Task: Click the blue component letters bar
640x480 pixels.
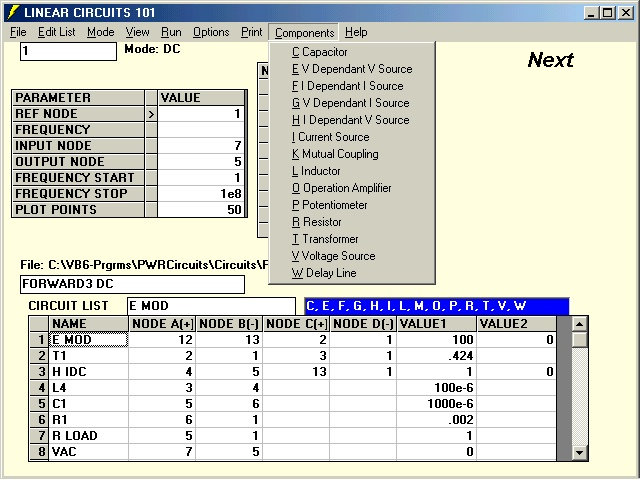Action: [435, 306]
